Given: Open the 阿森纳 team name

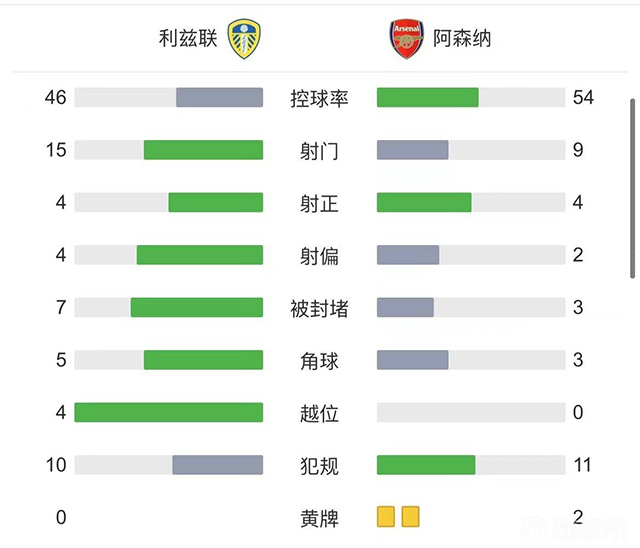Looking at the screenshot, I should (462, 39).
